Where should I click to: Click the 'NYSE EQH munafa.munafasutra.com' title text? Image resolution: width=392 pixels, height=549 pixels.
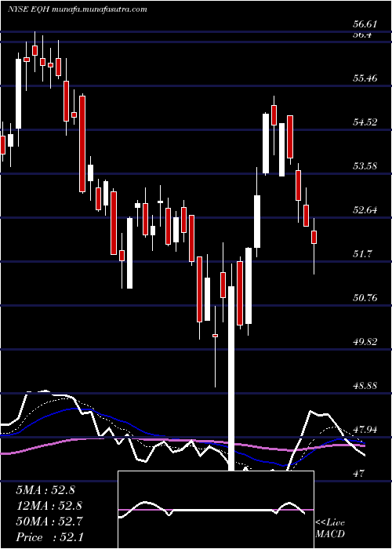pos(77,9)
